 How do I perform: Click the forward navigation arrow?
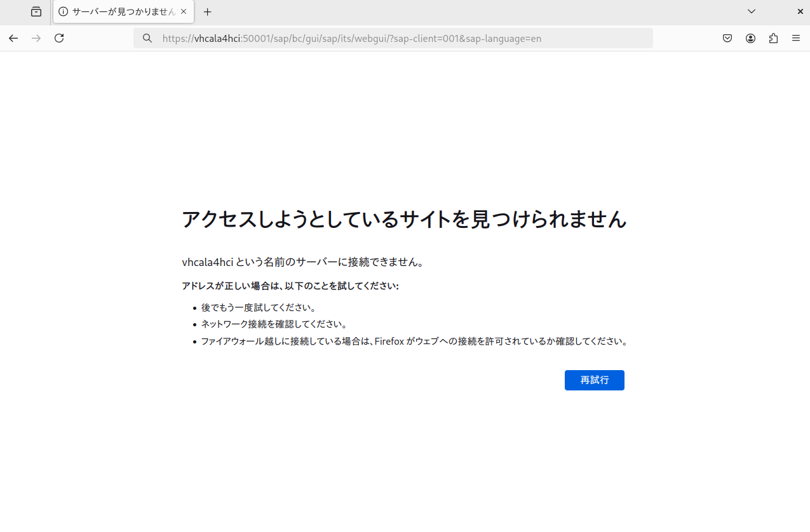point(36,38)
